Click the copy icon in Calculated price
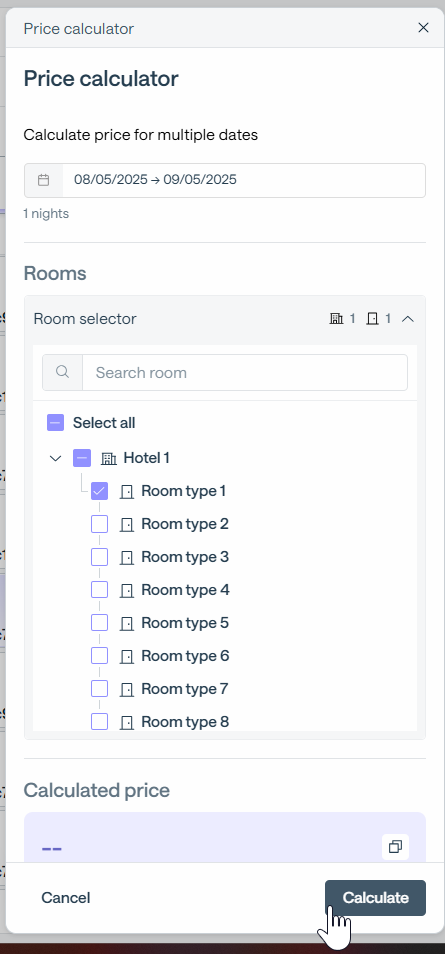 tap(395, 846)
